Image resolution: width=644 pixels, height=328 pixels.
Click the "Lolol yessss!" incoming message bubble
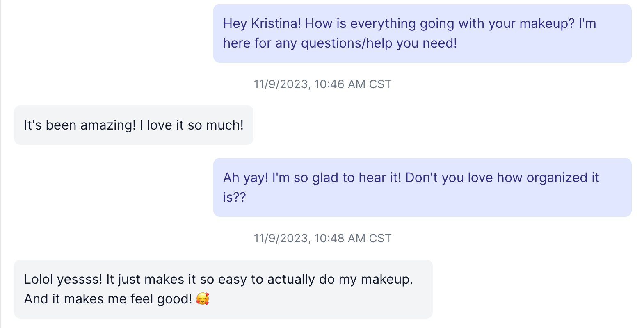coord(223,289)
